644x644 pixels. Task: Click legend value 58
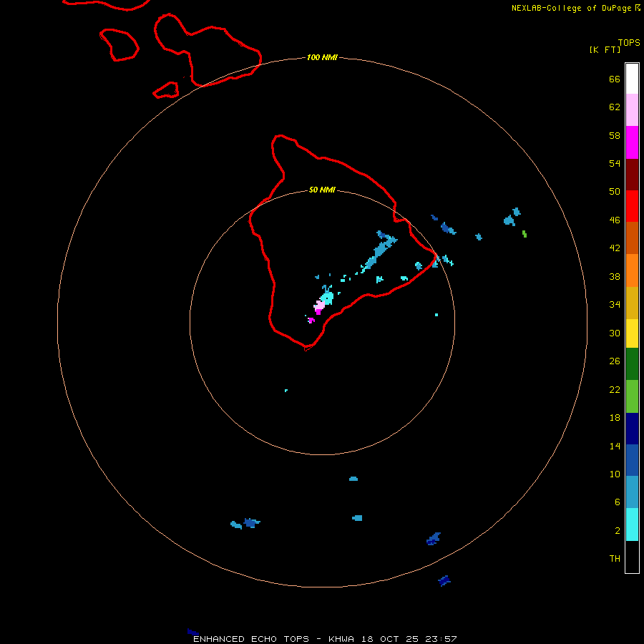pos(615,135)
